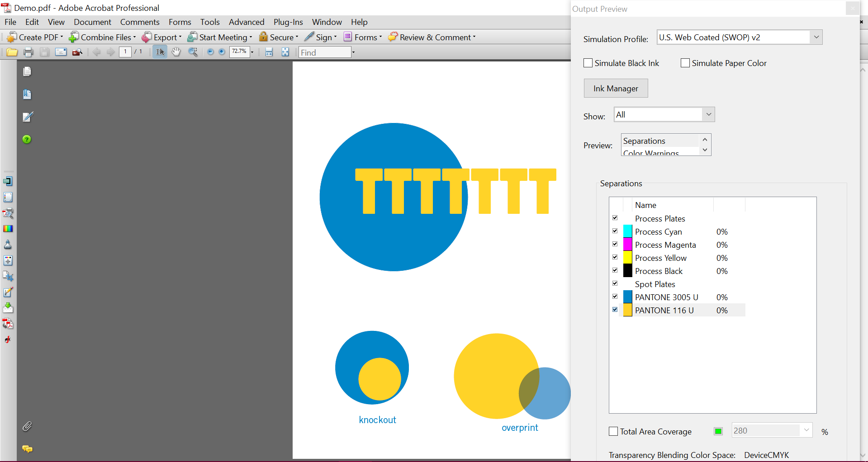Check Total Area Coverage
Viewport: 868px width, 462px height.
coord(613,431)
